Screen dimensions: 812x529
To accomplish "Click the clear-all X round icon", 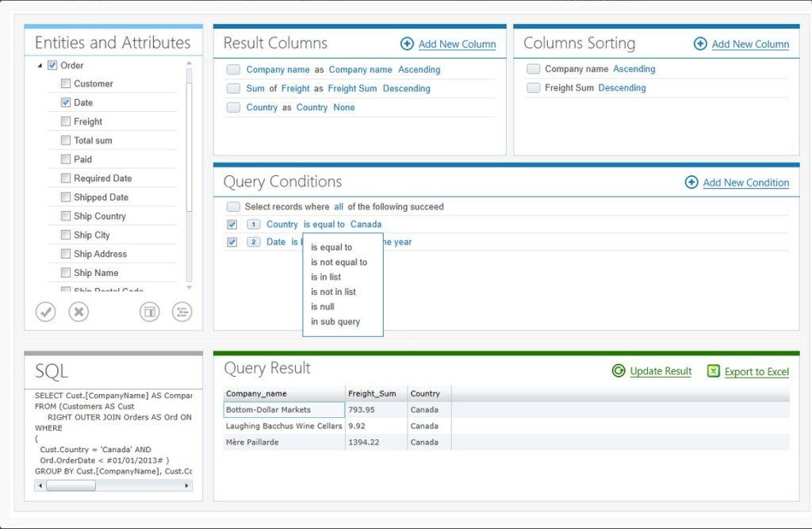I will pos(79,312).
